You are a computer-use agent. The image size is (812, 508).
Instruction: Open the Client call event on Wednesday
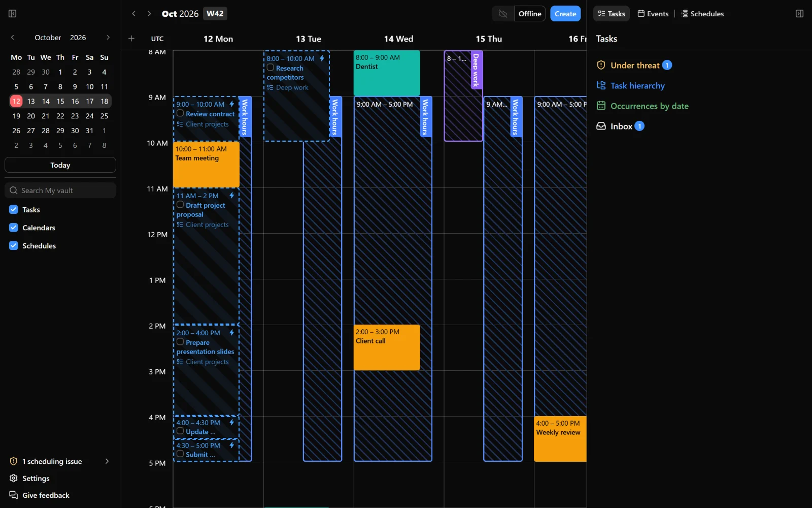[x=387, y=347]
